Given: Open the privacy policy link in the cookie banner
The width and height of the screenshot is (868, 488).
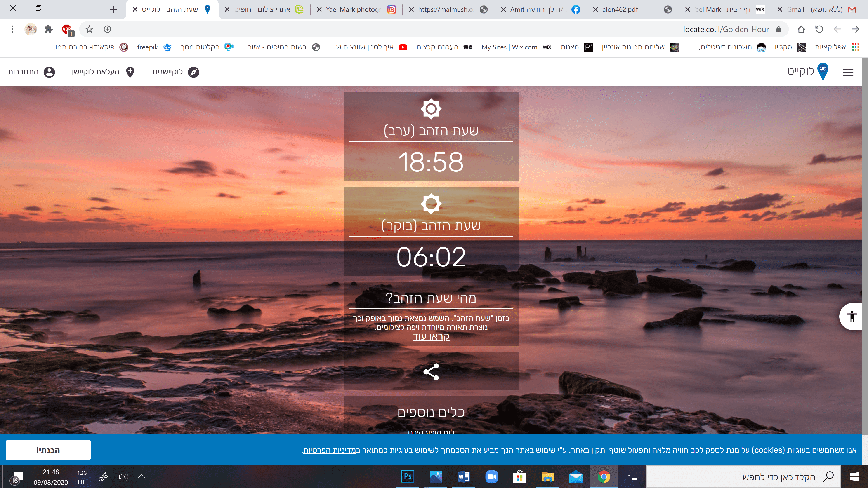Looking at the screenshot, I should 329,450.
